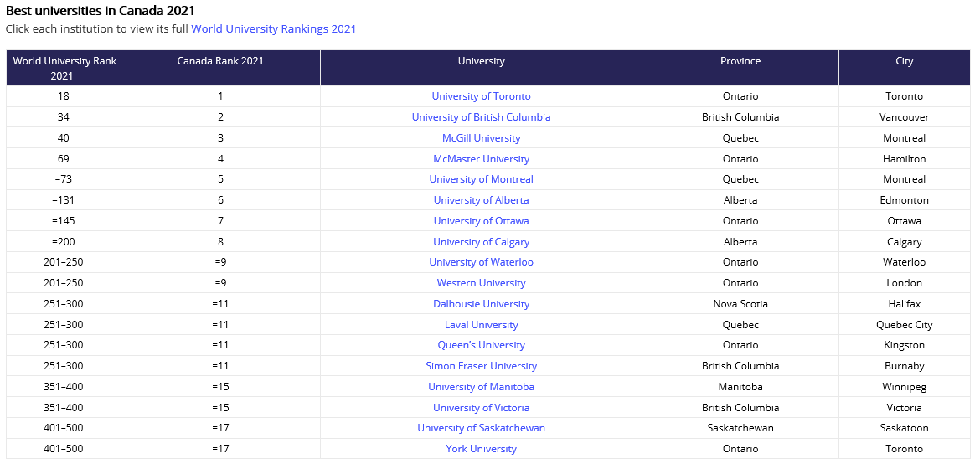The height and width of the screenshot is (459, 980).
Task: Click the Kingston city cell
Action: click(905, 344)
